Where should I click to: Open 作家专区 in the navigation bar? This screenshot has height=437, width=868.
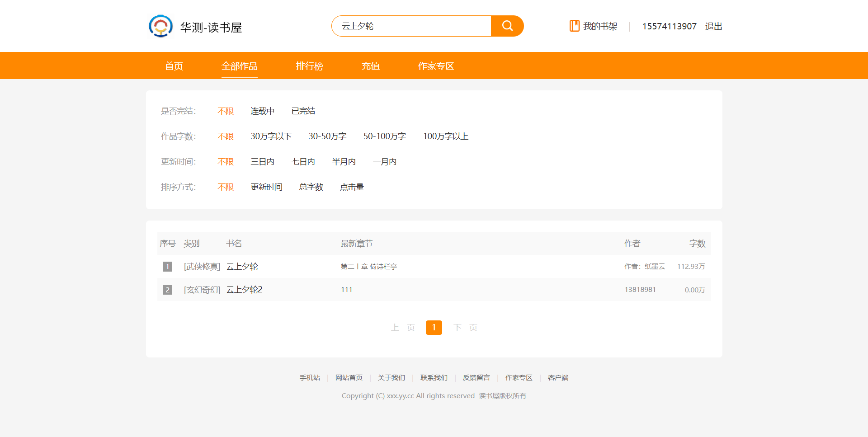coord(436,66)
